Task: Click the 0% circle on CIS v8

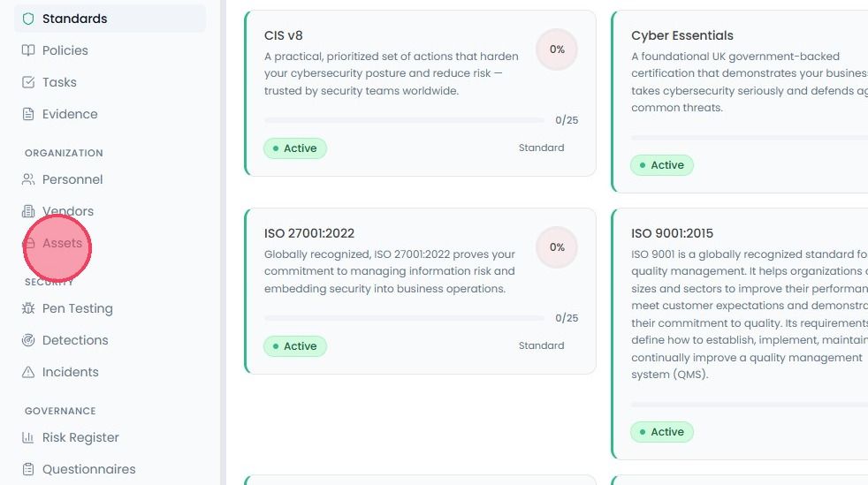Action: 557,49
